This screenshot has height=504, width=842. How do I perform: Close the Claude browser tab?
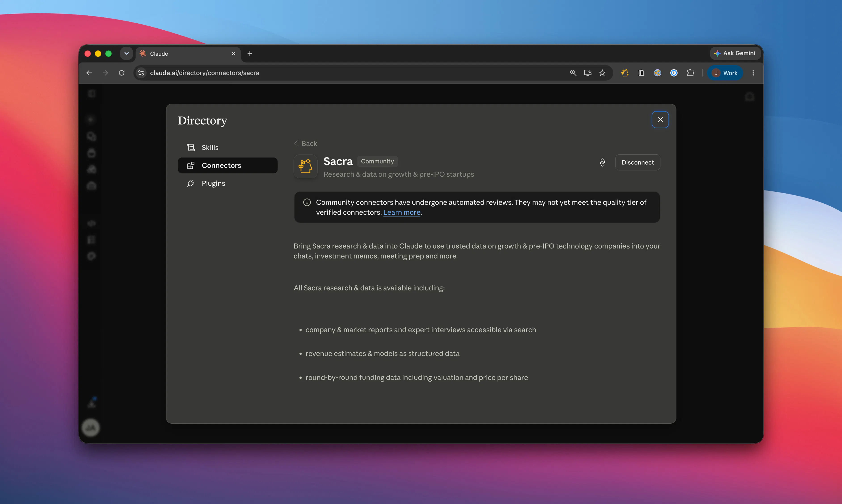click(x=233, y=53)
